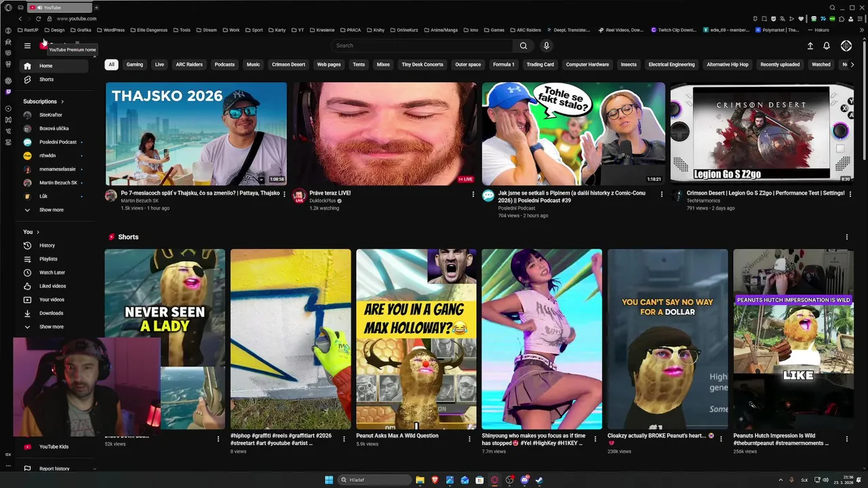Select the All category chip
This screenshot has height=488, width=868.
click(111, 64)
